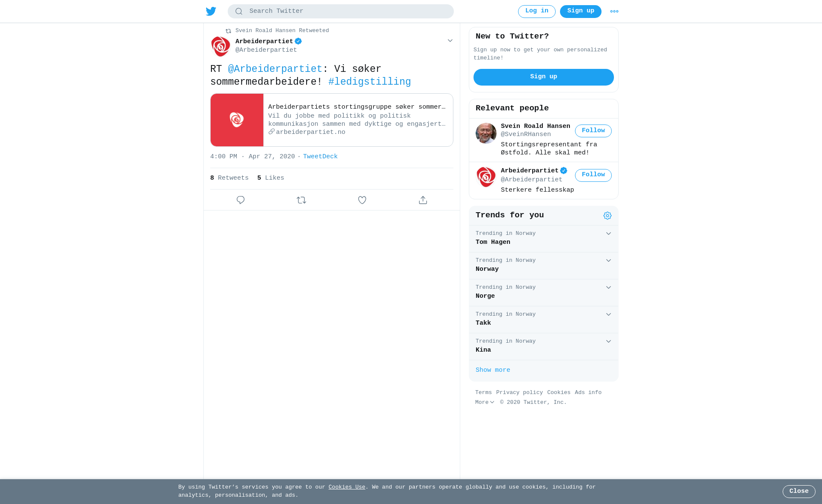Focus the Search Twitter field
The height and width of the screenshot is (504, 822).
(341, 12)
